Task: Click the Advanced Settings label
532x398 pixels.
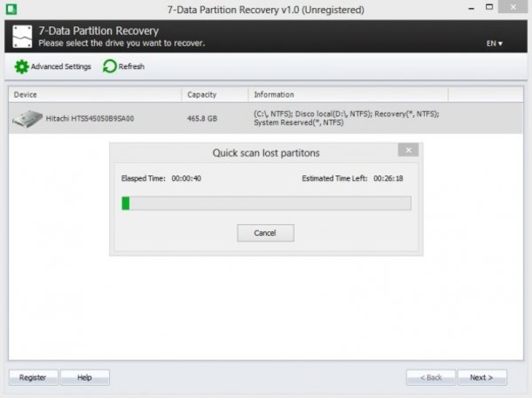Action: point(61,66)
